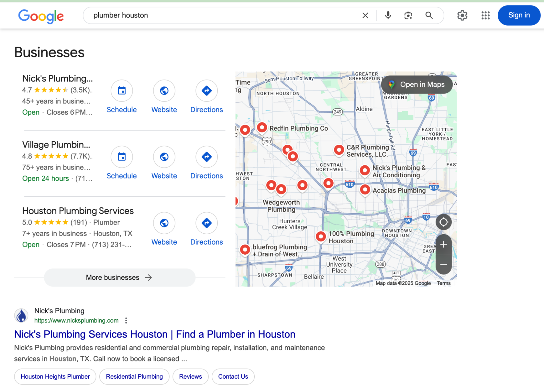The width and height of the screenshot is (544, 392).
Task: Zoom out on the map
Action: 443,265
